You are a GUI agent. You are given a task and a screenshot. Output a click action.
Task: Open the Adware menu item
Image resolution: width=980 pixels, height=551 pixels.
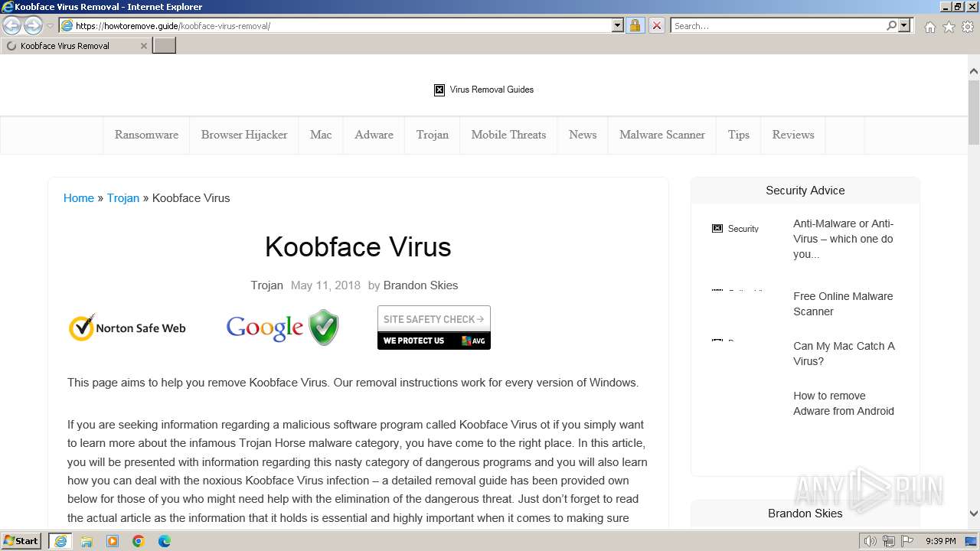point(374,135)
